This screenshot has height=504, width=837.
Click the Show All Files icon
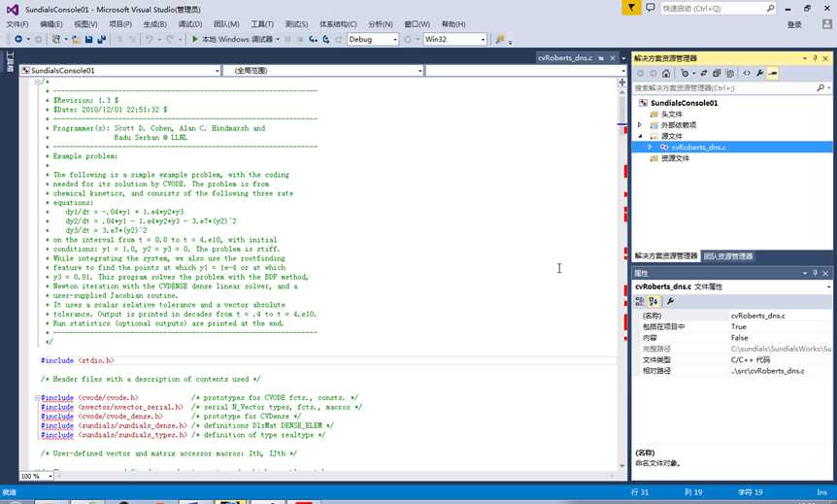pos(730,73)
